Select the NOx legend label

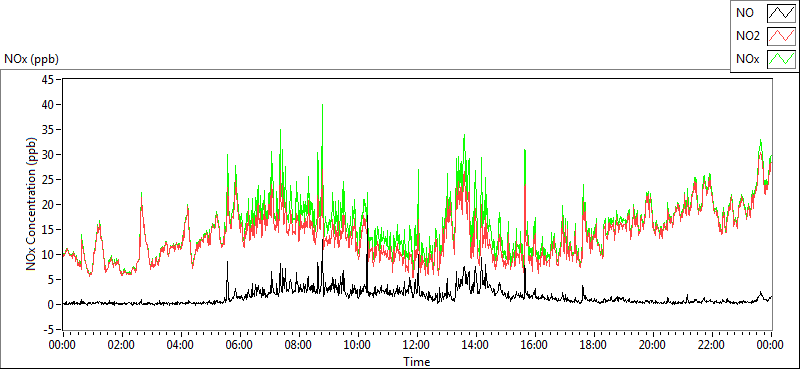pyautogui.click(x=747, y=59)
